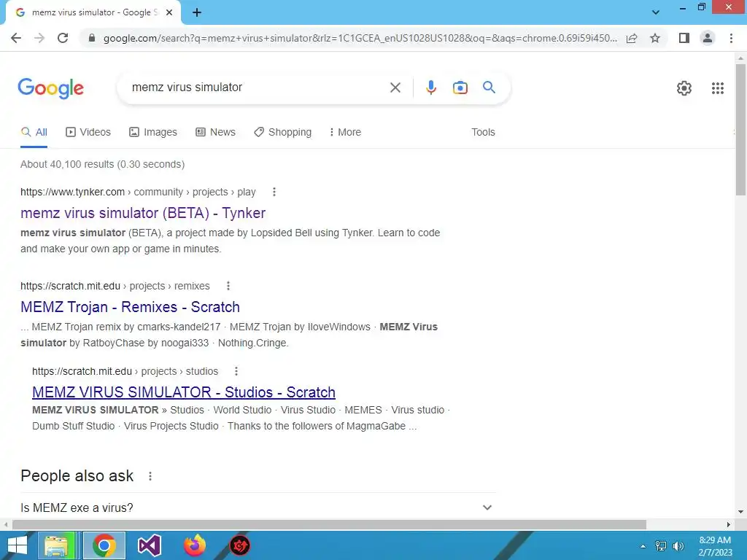This screenshot has height=560, width=747.
Task: Launch Firefox from taskbar
Action: pyautogui.click(x=195, y=545)
